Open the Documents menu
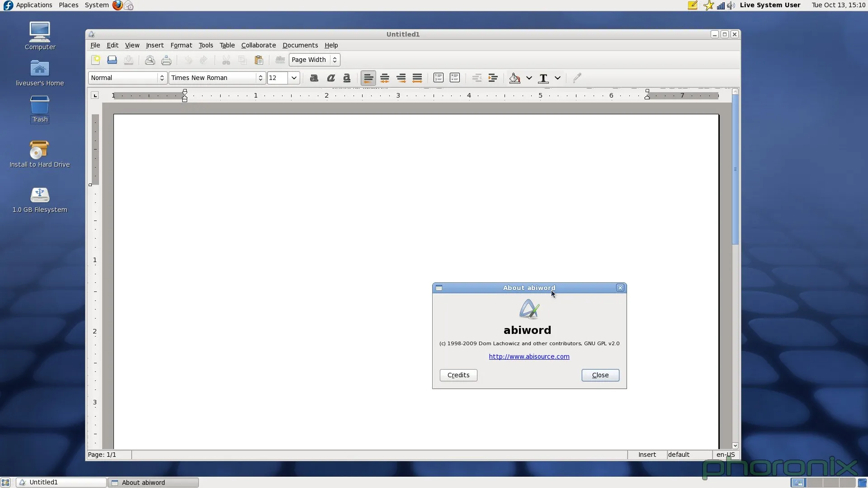The height and width of the screenshot is (488, 868). [300, 45]
